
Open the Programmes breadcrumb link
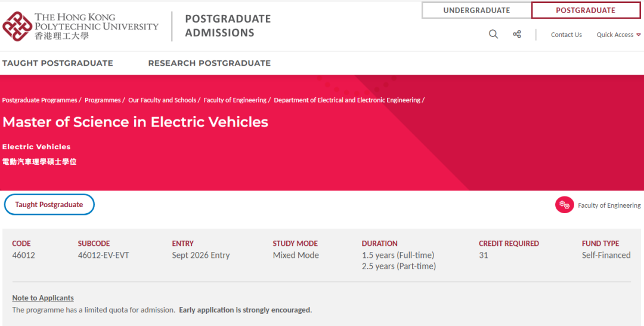pyautogui.click(x=103, y=100)
